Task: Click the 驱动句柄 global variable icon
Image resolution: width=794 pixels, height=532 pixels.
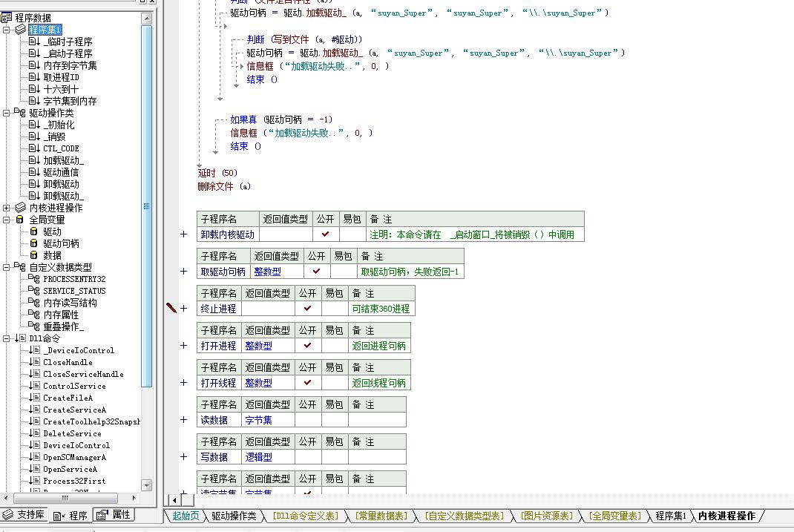Action: (x=34, y=243)
